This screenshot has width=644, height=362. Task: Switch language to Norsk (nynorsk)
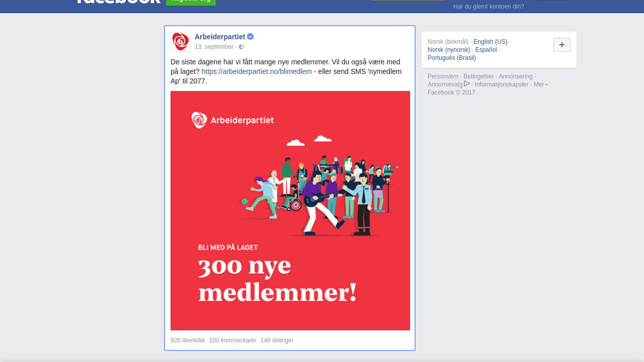(449, 50)
